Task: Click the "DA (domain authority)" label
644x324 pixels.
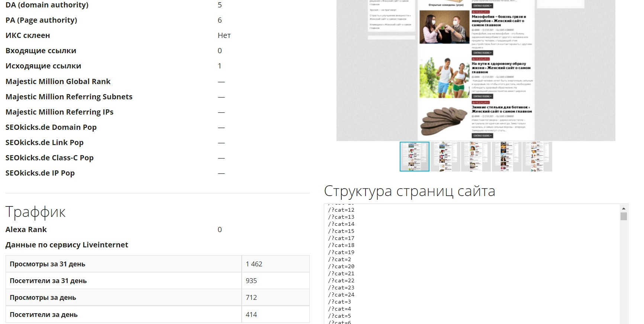Action: [x=47, y=5]
